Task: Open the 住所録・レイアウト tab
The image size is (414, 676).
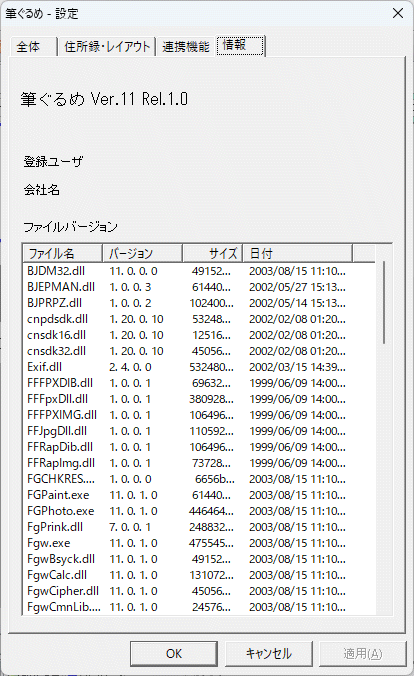Action: (x=107, y=47)
